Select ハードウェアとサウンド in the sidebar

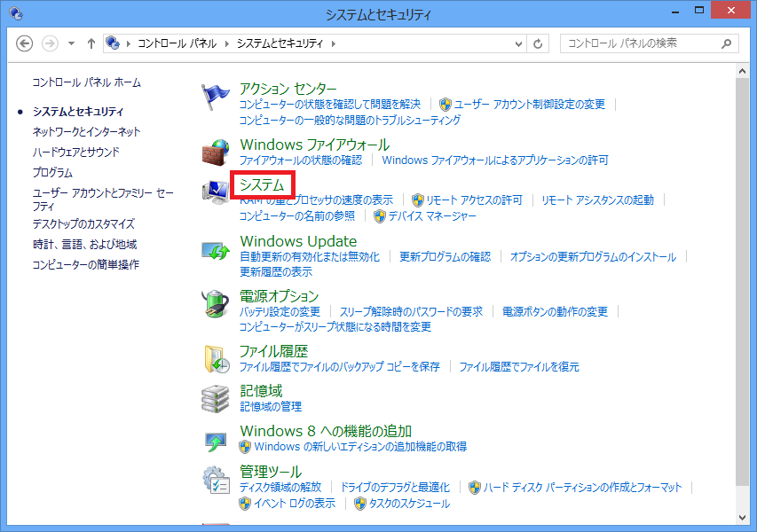click(75, 152)
